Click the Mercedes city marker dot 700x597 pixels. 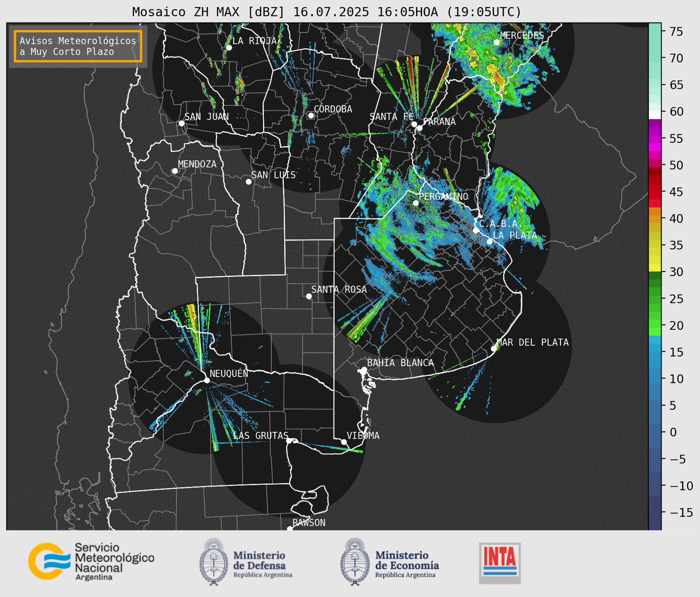click(x=496, y=42)
